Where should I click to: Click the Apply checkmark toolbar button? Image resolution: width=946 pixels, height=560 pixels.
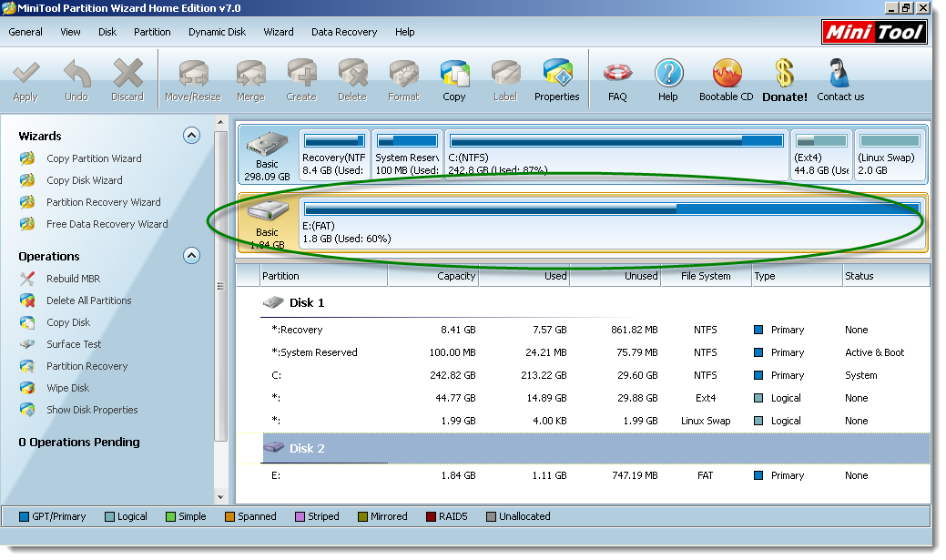click(25, 81)
